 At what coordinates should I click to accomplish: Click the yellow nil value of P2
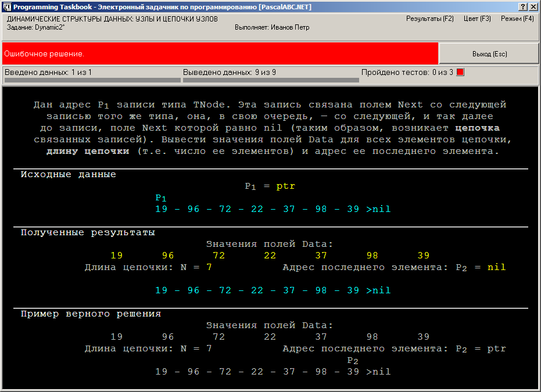(496, 267)
